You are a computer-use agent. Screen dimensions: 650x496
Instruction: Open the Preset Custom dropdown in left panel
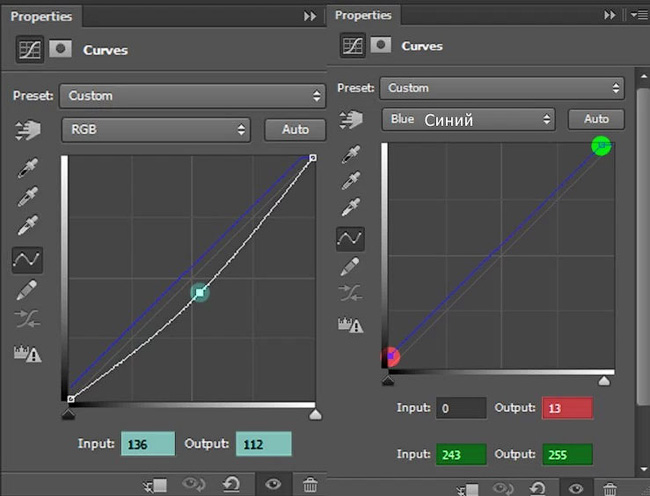point(193,96)
